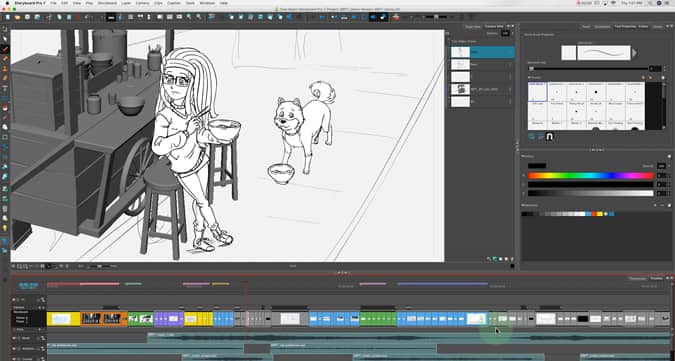
Task: Click the black horseshoe-shaped icon below brush presets
Action: [x=549, y=136]
